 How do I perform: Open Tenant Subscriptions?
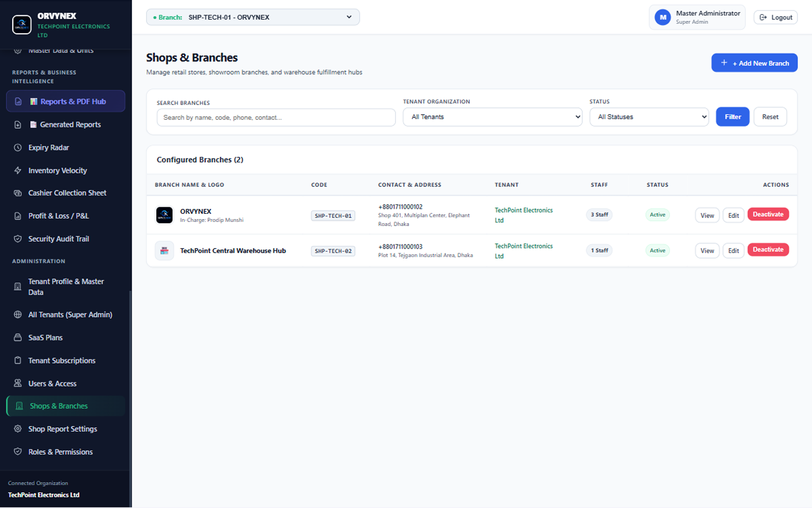[x=65, y=360]
